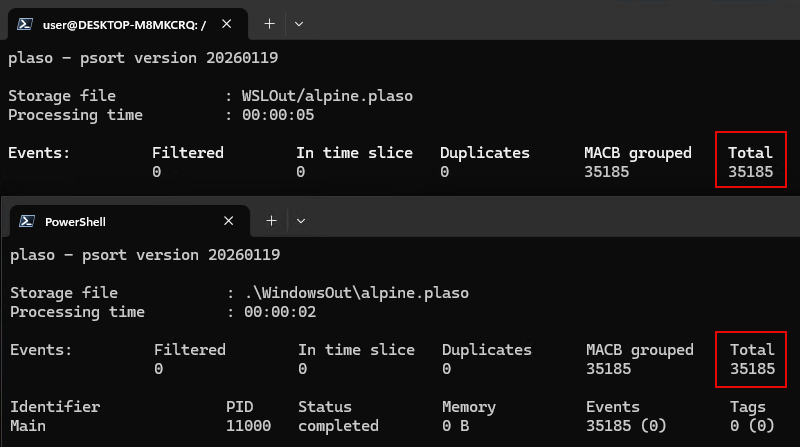The height and width of the screenshot is (447, 800).
Task: Close the PowerShell tab
Action: [x=230, y=221]
